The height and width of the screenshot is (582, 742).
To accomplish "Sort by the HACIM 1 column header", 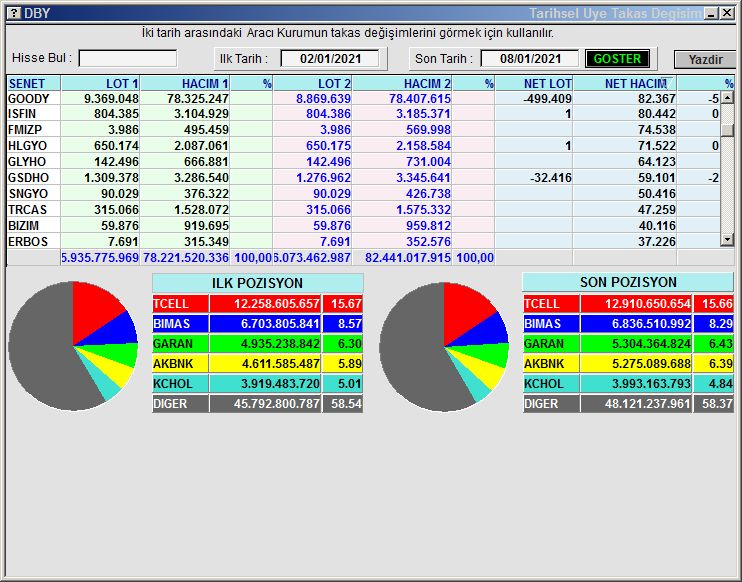I will tap(185, 84).
